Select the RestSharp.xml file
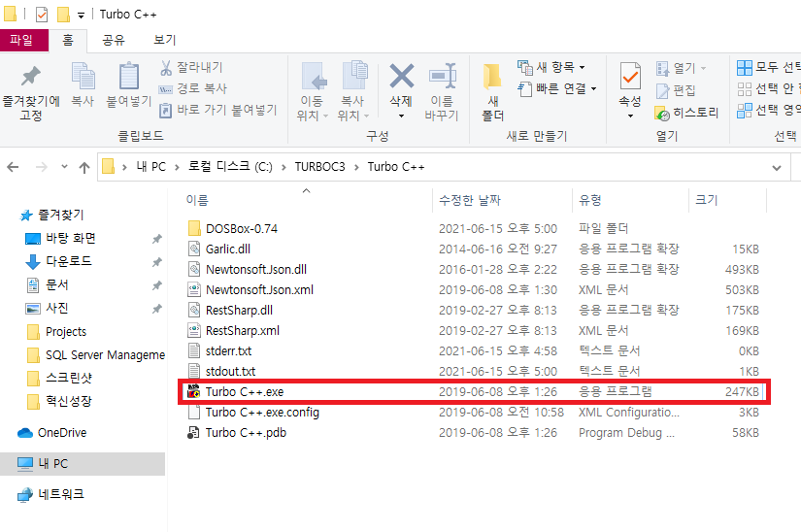This screenshot has width=801, height=532. (x=474, y=331)
